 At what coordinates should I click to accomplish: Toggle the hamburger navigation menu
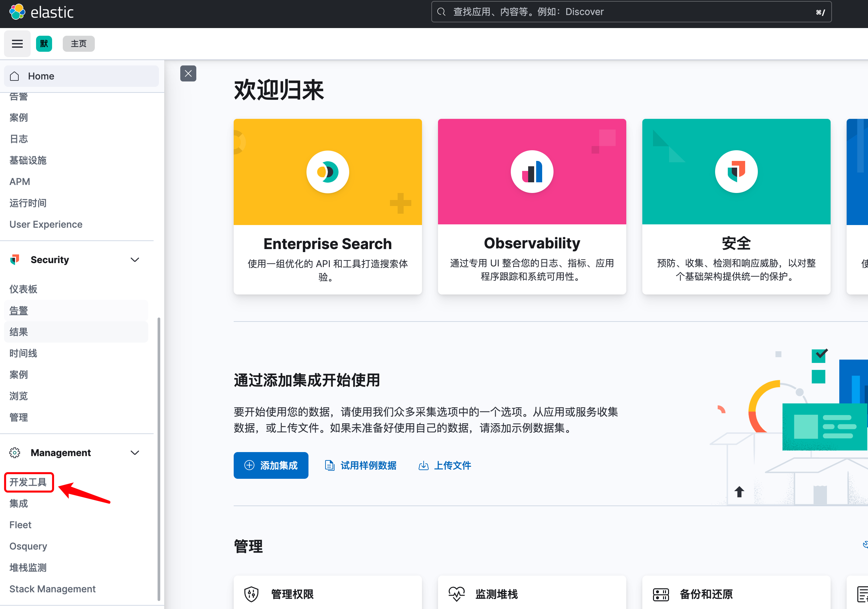17,44
